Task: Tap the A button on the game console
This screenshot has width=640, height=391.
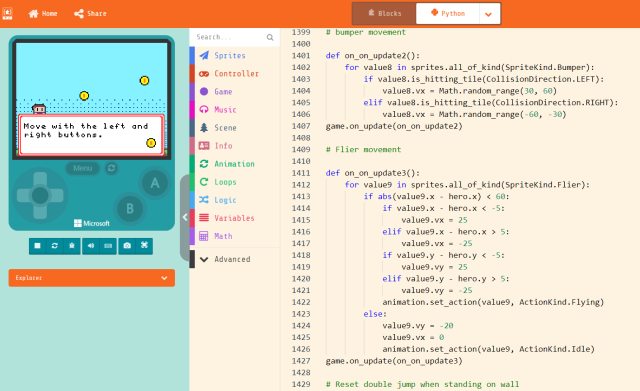Action: point(155,183)
